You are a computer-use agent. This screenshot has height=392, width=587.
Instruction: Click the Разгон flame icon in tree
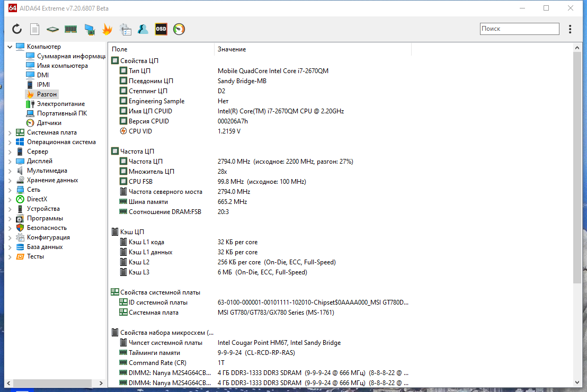(x=30, y=94)
